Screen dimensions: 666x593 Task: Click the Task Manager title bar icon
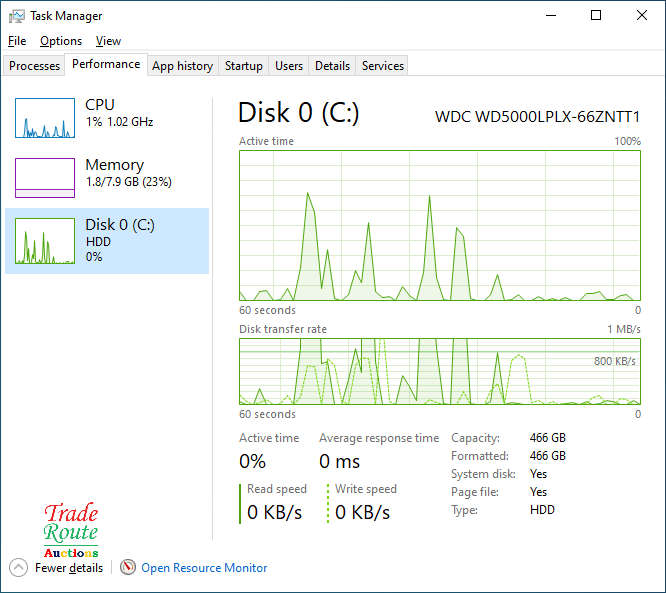coord(16,16)
